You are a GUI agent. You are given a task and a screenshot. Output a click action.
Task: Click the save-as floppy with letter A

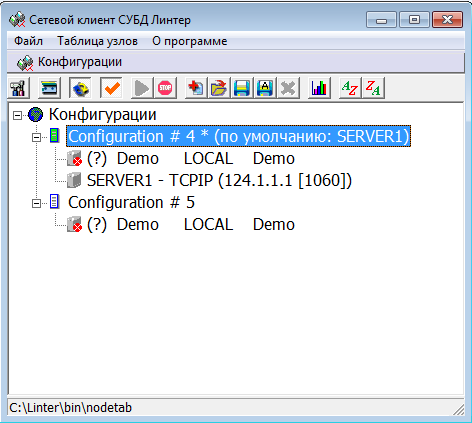tap(265, 88)
